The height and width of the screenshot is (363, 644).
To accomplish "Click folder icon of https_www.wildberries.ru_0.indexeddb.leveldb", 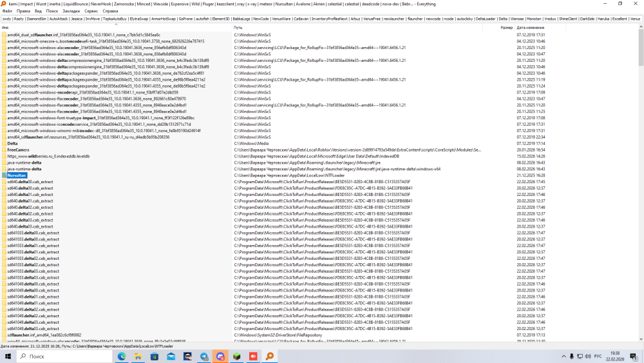I will (x=4, y=156).
